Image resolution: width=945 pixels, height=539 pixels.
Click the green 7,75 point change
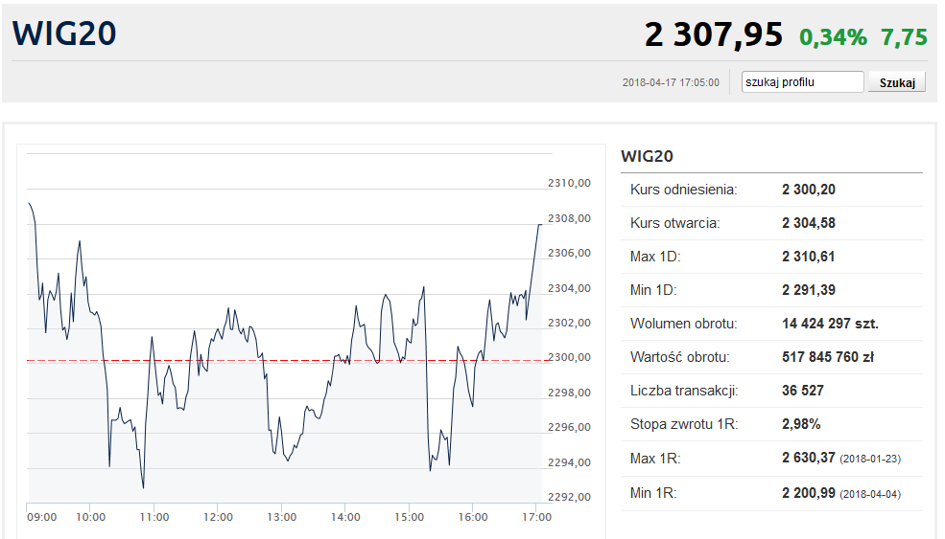[x=904, y=37]
